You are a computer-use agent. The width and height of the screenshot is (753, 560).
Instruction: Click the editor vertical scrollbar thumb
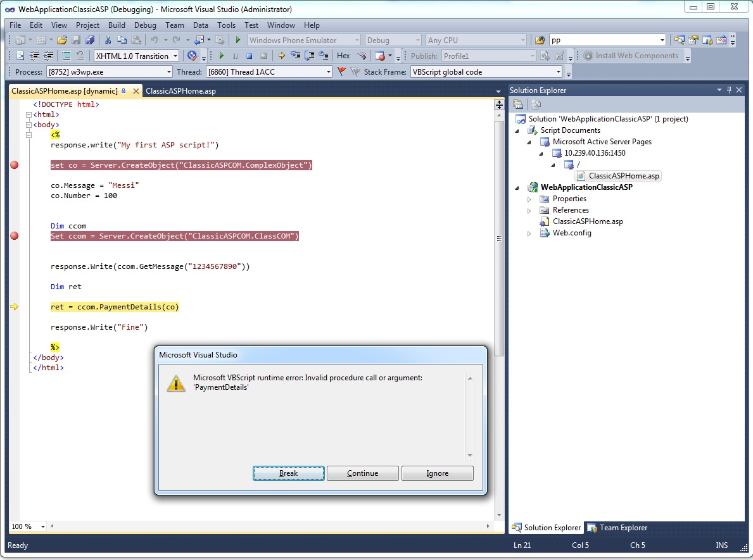pyautogui.click(x=500, y=238)
